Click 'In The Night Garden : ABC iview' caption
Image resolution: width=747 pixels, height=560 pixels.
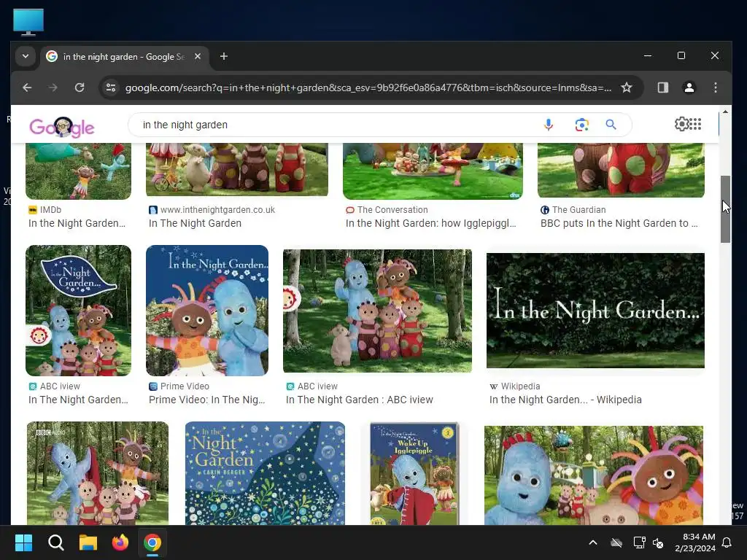[x=359, y=400]
